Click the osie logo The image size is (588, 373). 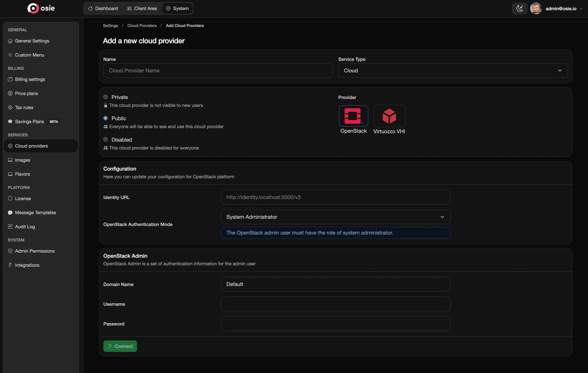(x=41, y=8)
